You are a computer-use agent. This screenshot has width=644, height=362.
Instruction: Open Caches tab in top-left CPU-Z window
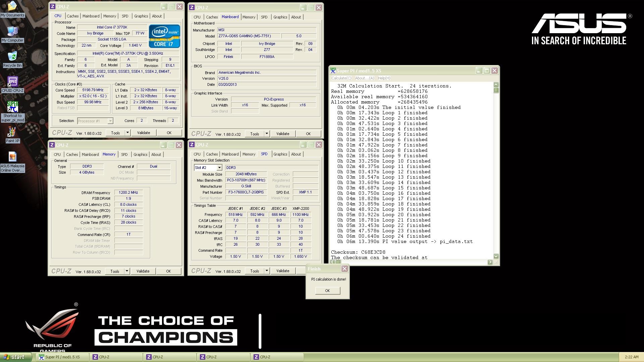coord(72,16)
